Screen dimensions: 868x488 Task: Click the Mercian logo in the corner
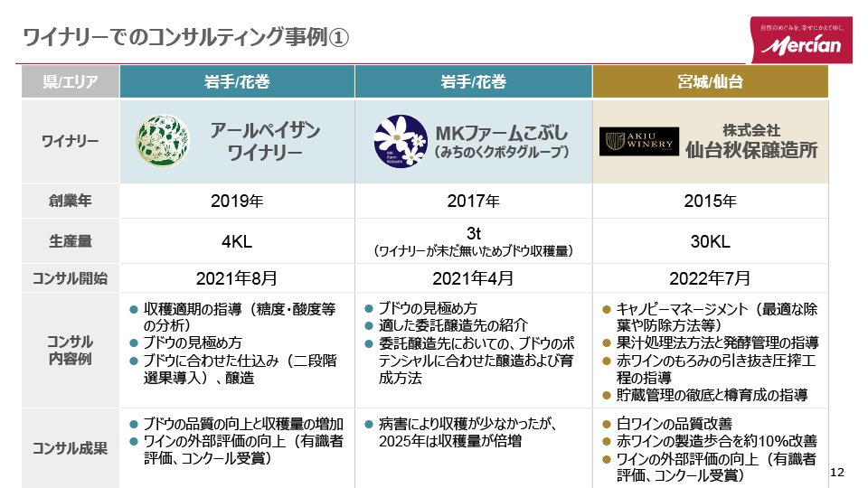tap(801, 40)
